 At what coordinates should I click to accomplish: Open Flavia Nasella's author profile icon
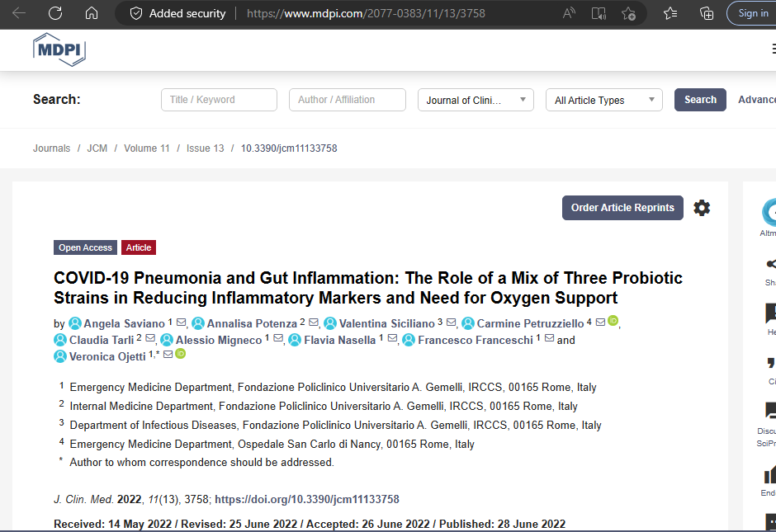pos(295,340)
